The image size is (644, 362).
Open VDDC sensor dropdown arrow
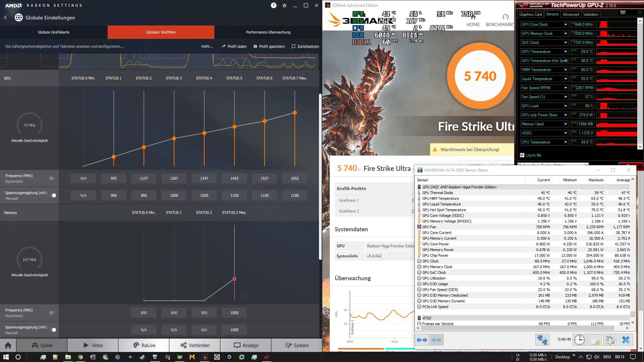[566, 133]
